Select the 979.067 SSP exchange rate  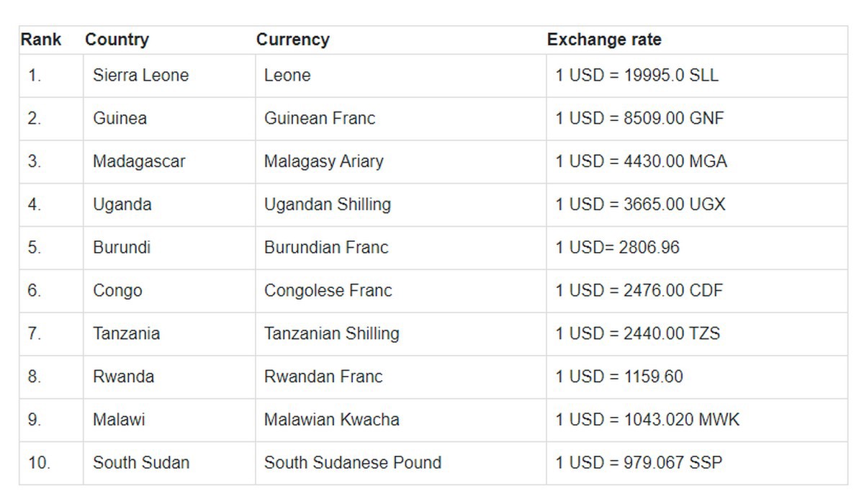click(x=639, y=462)
